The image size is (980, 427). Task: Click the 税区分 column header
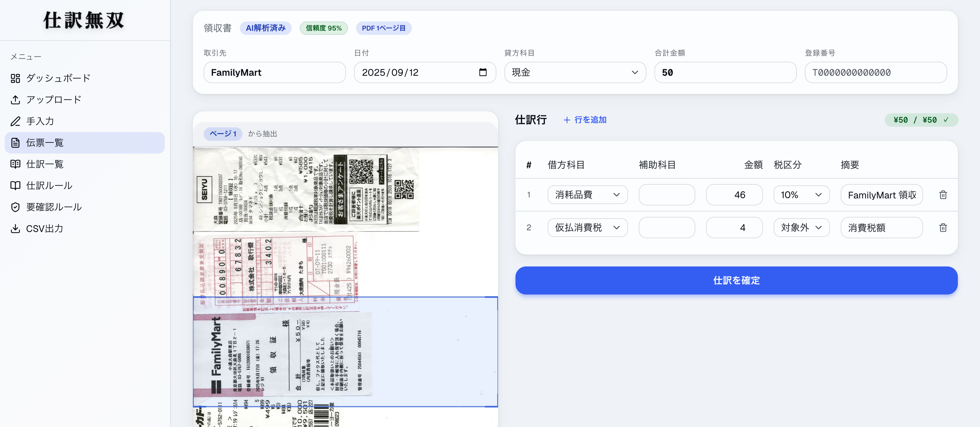(787, 165)
